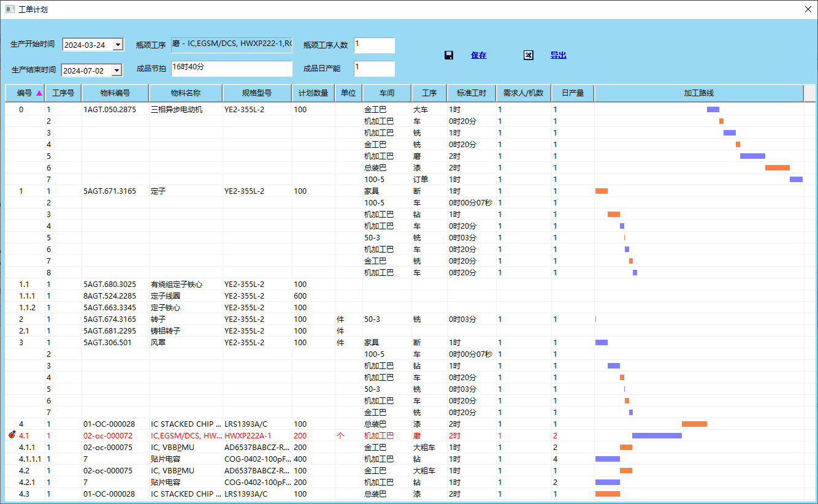The height and width of the screenshot is (504, 818).
Task: Select cell 5AGT.663.3345
Action: click(x=115, y=308)
